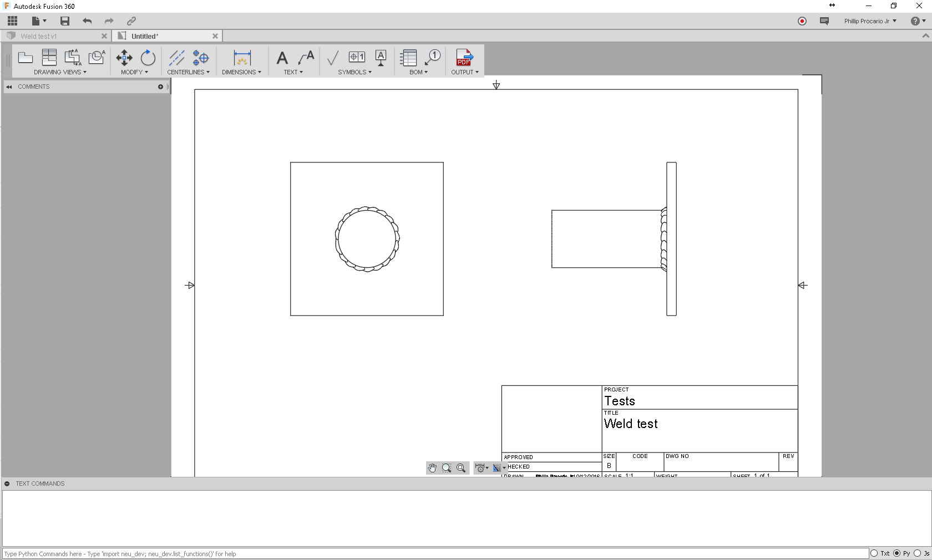932x560 pixels.
Task: Select the square plate front drawing view
Action: click(367, 239)
